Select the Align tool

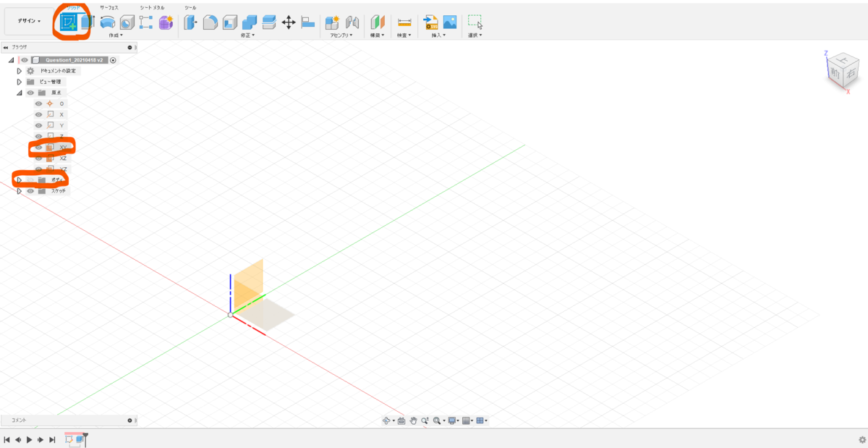coord(307,22)
